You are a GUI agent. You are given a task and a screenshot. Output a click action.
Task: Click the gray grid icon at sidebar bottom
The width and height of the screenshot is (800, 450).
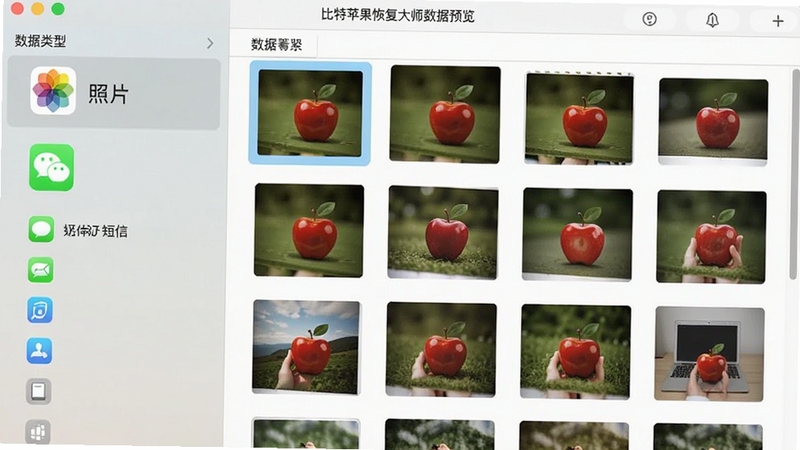(x=38, y=432)
